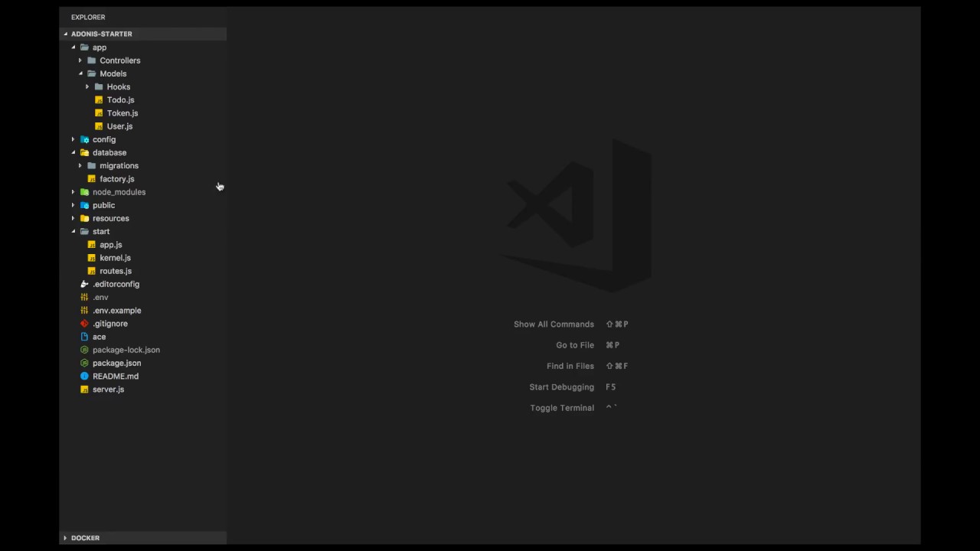Open the Token.js model file
980x551 pixels.
[122, 112]
